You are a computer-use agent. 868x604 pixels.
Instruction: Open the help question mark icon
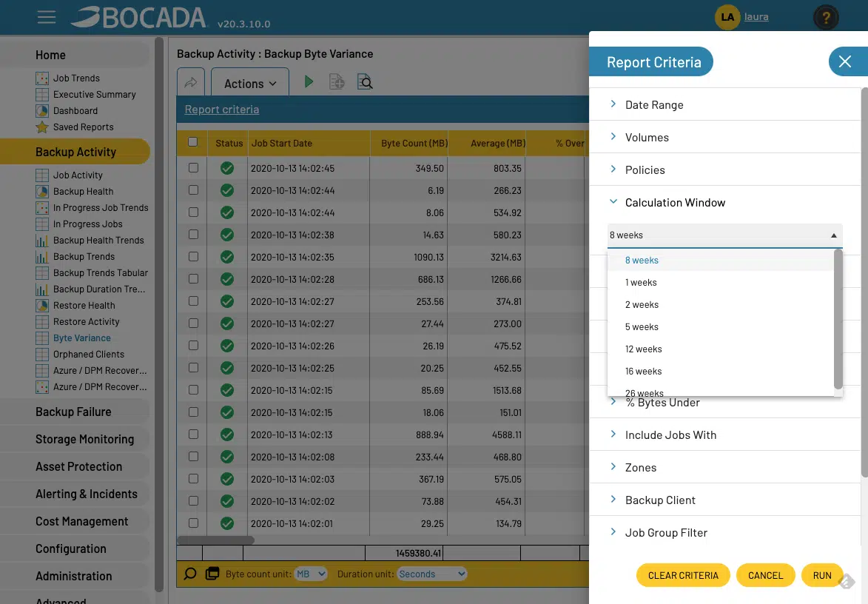coord(826,18)
